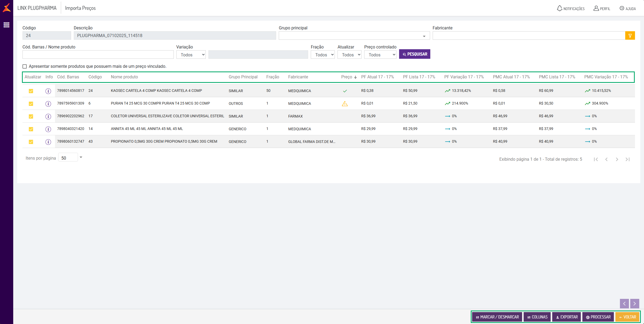644x324 pixels.
Task: Open the Preço controlado dropdown
Action: coord(380,55)
